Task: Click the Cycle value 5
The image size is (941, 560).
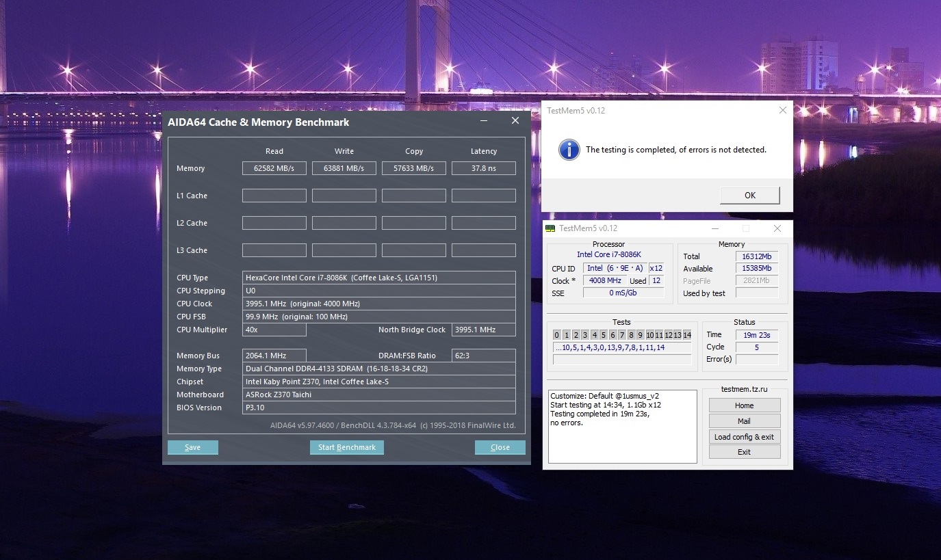Action: pos(757,347)
